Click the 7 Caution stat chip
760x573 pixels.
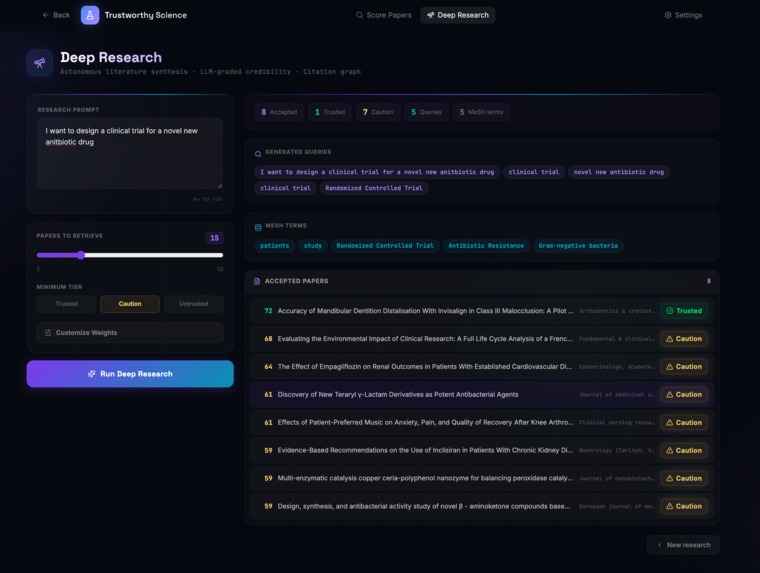(378, 112)
